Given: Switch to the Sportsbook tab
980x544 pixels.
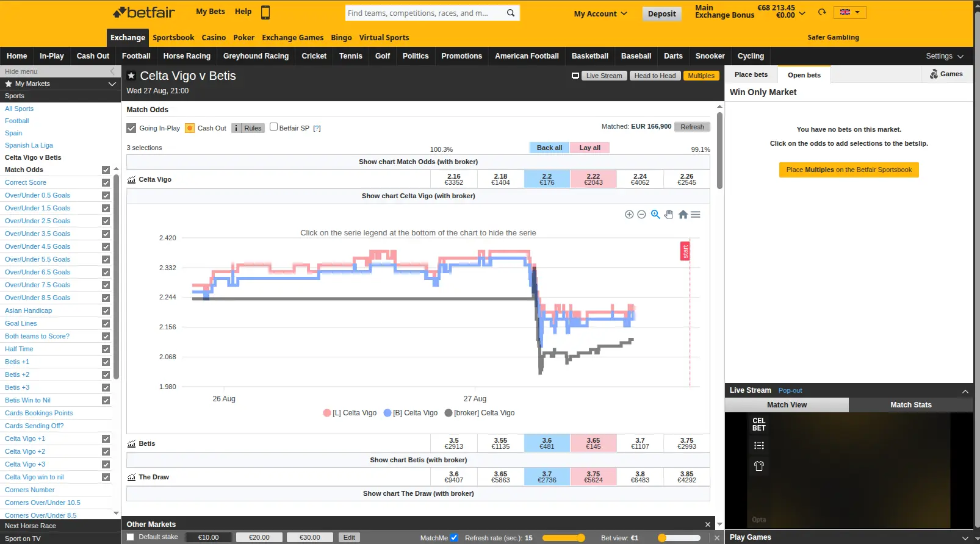Looking at the screenshot, I should [x=173, y=38].
